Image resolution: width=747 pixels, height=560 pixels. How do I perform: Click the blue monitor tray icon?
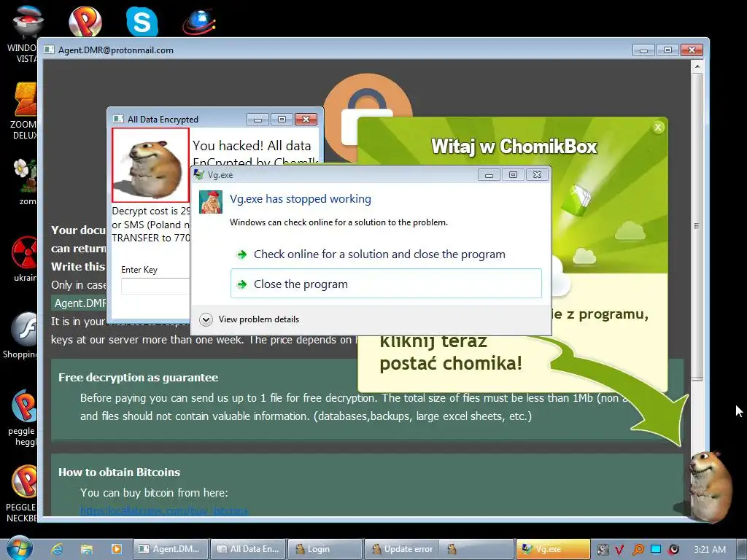[x=656, y=549]
